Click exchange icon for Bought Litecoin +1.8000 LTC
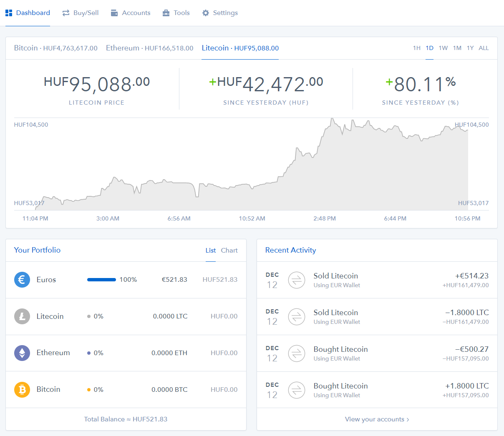 pyautogui.click(x=297, y=390)
